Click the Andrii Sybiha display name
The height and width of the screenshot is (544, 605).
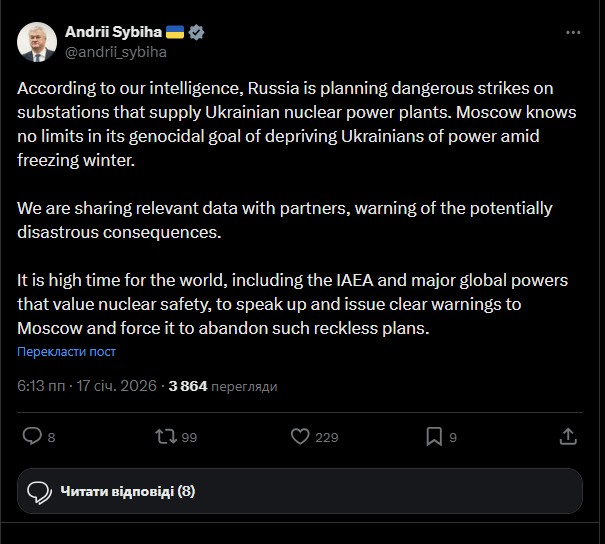point(110,32)
